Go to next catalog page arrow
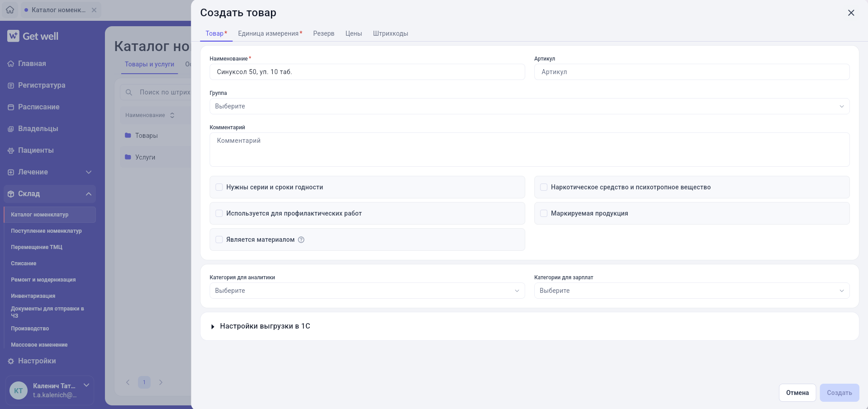 point(161,382)
